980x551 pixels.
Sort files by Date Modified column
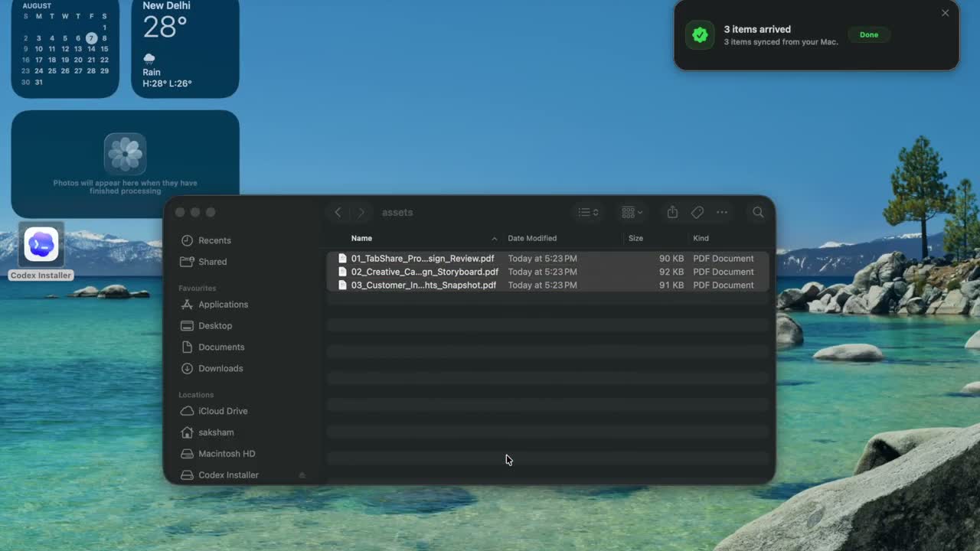[x=532, y=238]
